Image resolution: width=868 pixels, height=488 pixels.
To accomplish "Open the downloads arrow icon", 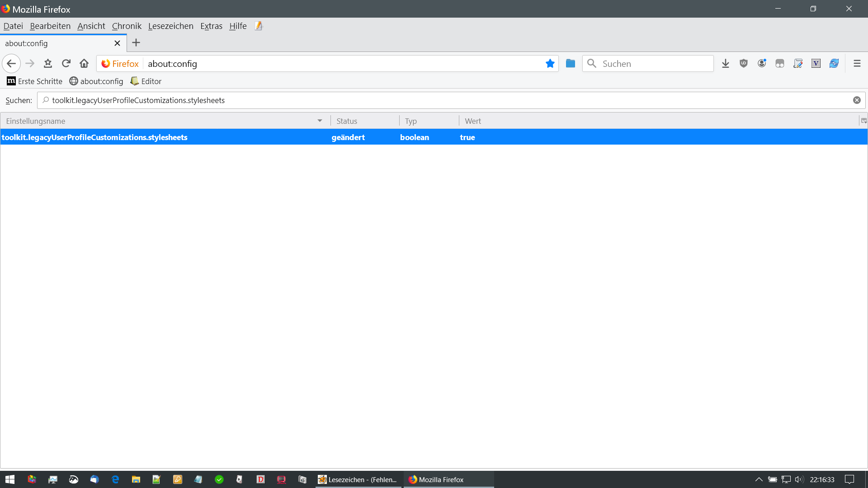I will [726, 64].
